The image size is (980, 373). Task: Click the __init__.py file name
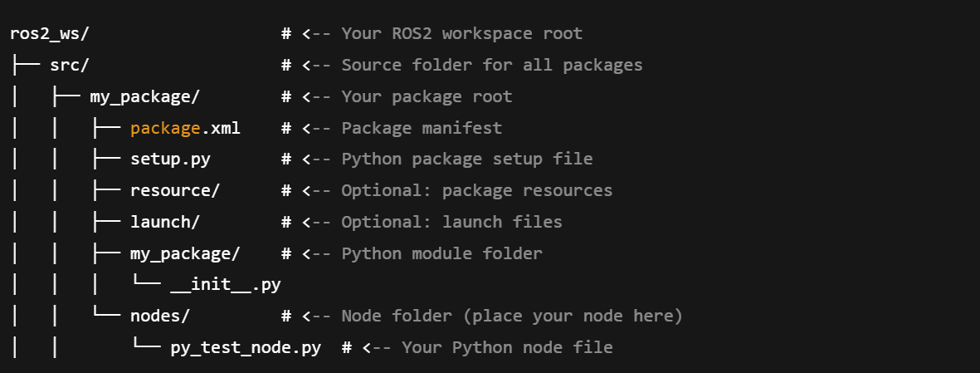pyautogui.click(x=226, y=285)
